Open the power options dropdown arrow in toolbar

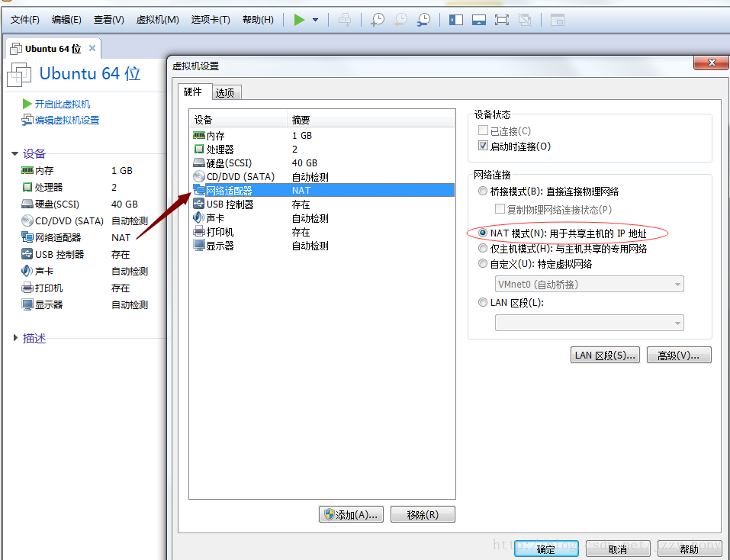[x=315, y=20]
